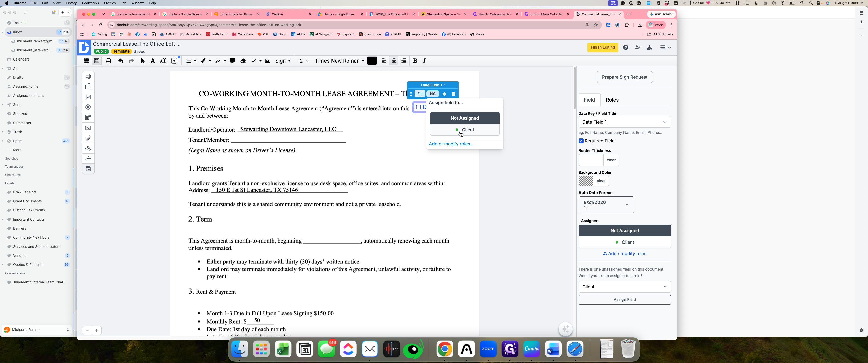Select the text-select cursor tool
The image size is (868, 363).
tap(163, 61)
